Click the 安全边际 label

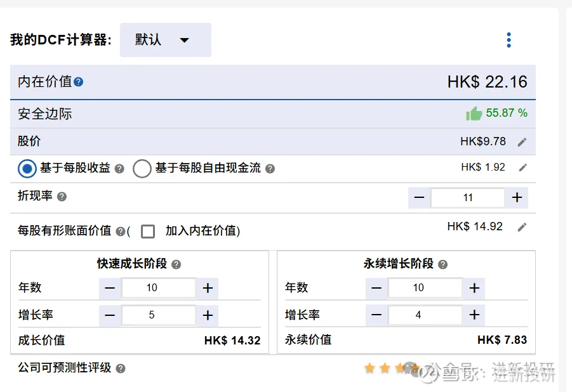[45, 114]
